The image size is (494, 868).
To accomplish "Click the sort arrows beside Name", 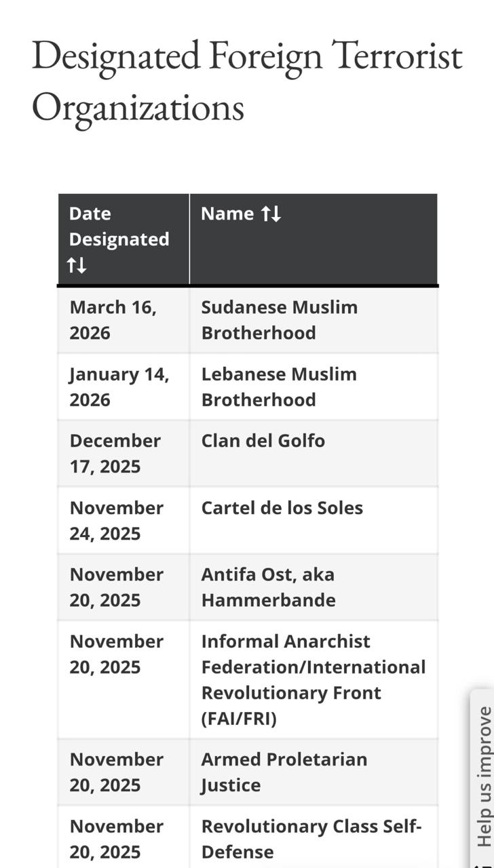I will pyautogui.click(x=271, y=214).
